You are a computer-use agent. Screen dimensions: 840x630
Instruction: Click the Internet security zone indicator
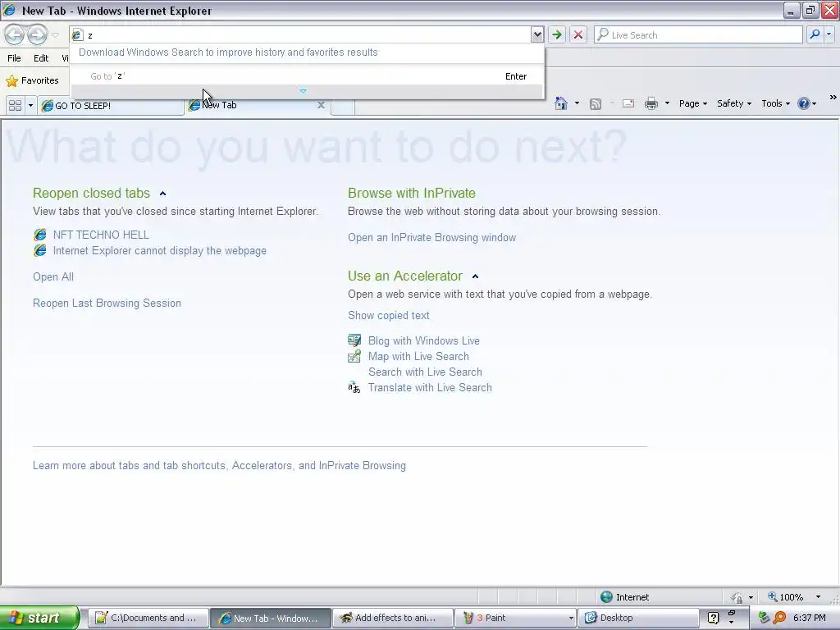(625, 597)
